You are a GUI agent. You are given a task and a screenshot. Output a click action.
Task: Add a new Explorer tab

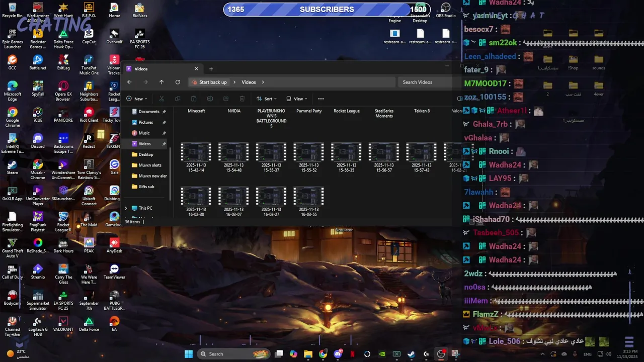[211, 69]
